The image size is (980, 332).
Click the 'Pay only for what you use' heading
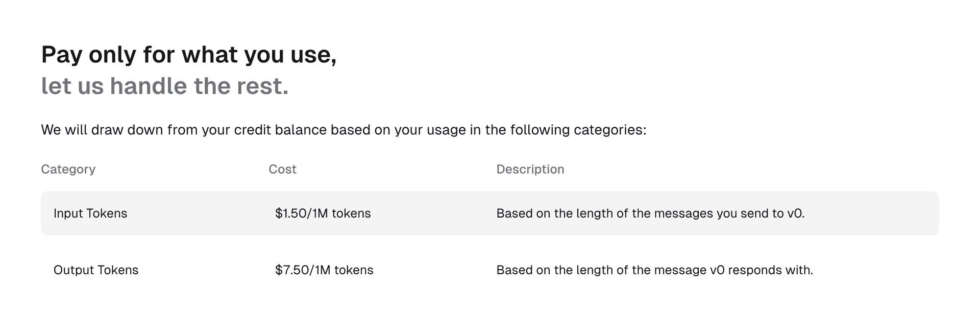pyautogui.click(x=188, y=55)
